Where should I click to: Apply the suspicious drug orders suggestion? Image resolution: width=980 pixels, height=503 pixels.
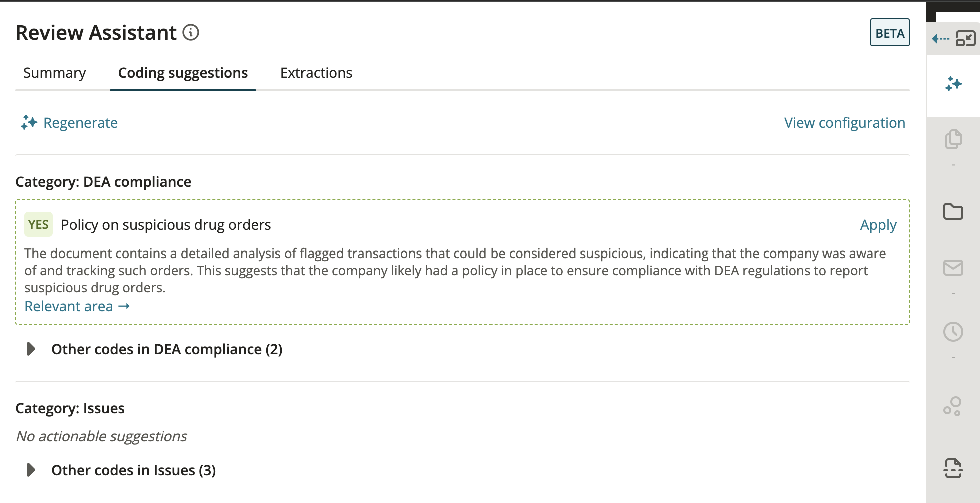point(877,225)
